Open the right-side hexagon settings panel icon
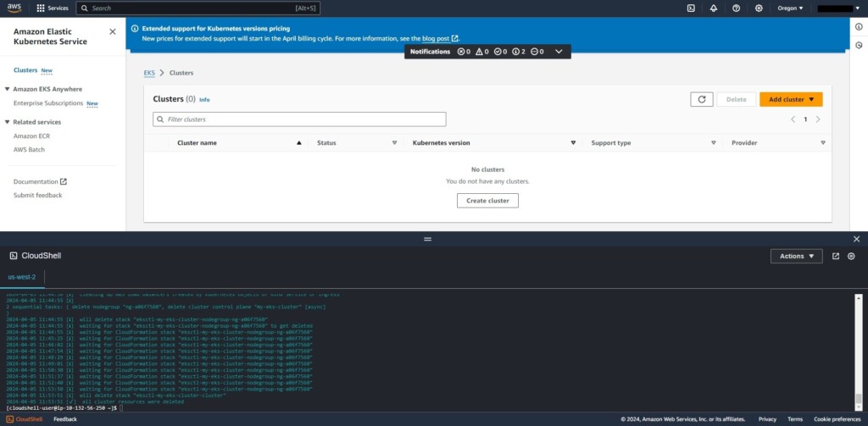This screenshot has height=426, width=868. coord(859,46)
